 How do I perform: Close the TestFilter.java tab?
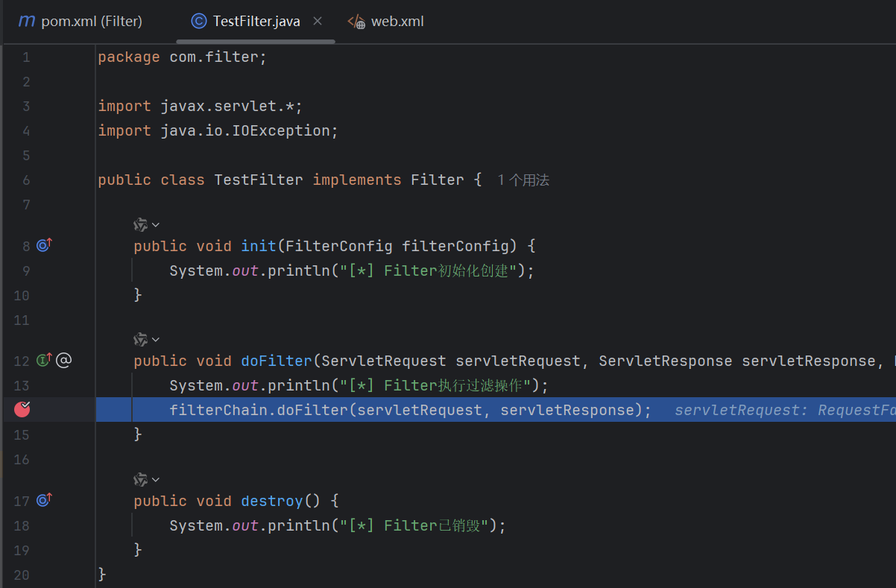(318, 21)
